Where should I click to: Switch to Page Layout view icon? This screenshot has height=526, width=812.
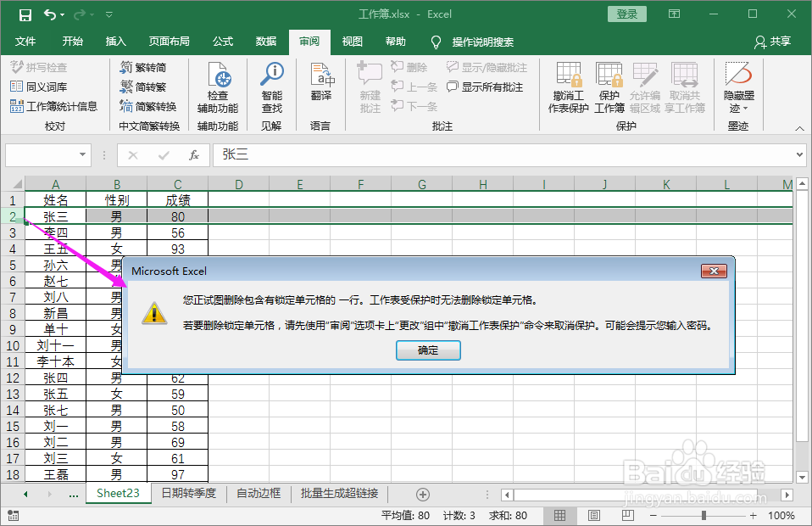click(x=594, y=516)
